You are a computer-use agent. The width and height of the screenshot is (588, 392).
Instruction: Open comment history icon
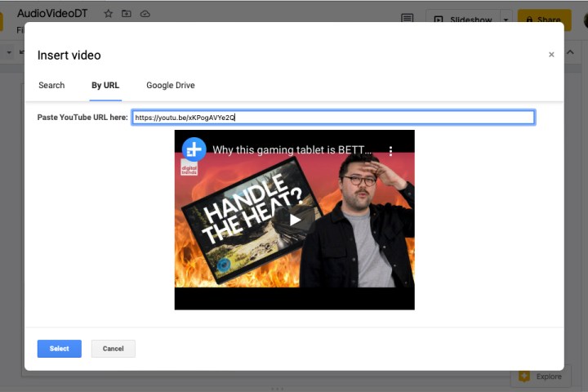point(407,19)
